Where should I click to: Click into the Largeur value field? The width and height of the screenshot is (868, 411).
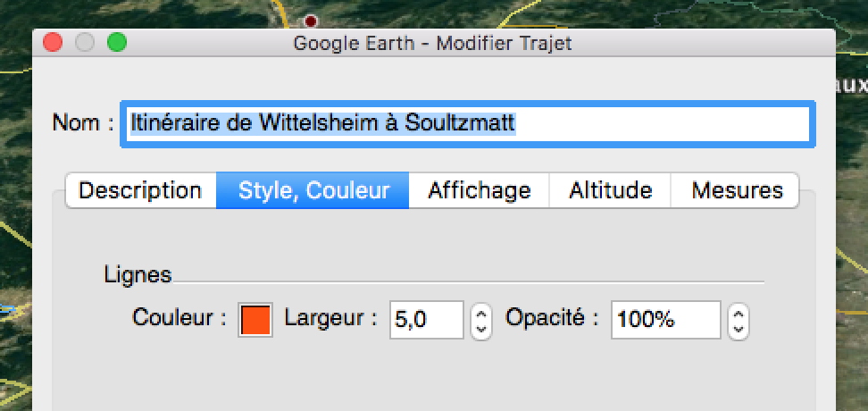coord(427,320)
